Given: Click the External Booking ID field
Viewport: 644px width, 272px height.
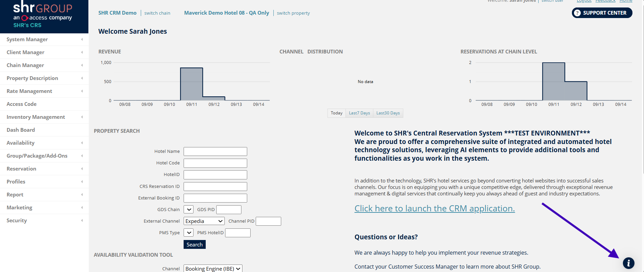Looking at the screenshot, I should [x=215, y=198].
